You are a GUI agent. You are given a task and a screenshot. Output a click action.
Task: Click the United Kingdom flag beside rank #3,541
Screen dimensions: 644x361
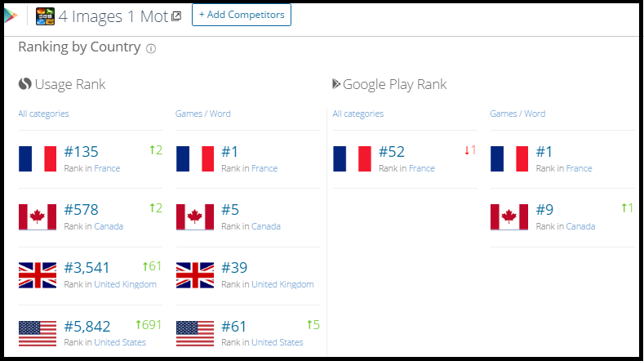click(38, 275)
